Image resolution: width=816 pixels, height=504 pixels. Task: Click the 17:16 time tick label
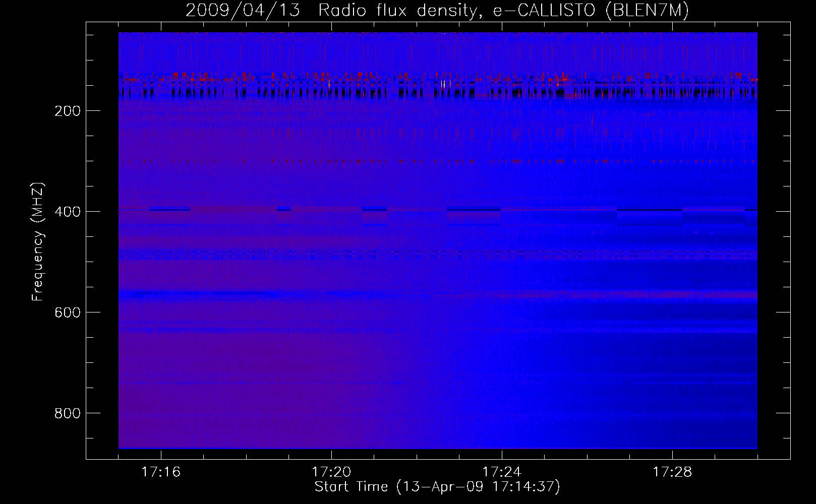pyautogui.click(x=161, y=472)
